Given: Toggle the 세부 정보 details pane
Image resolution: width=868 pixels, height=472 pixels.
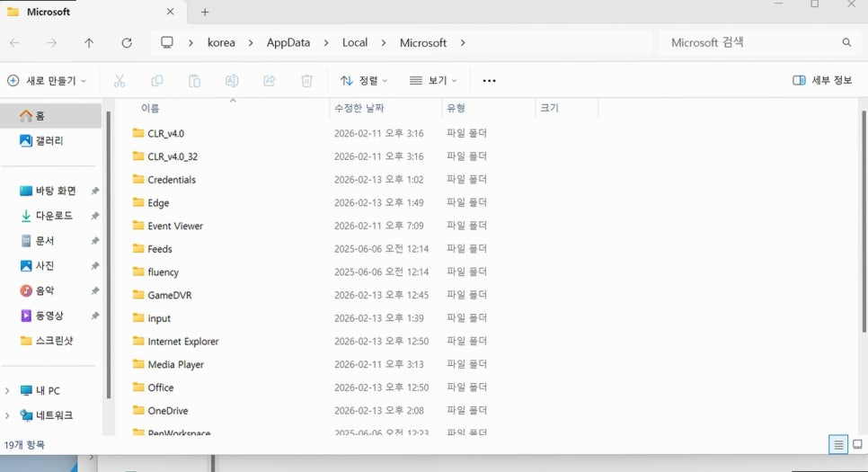Looking at the screenshot, I should 822,81.
